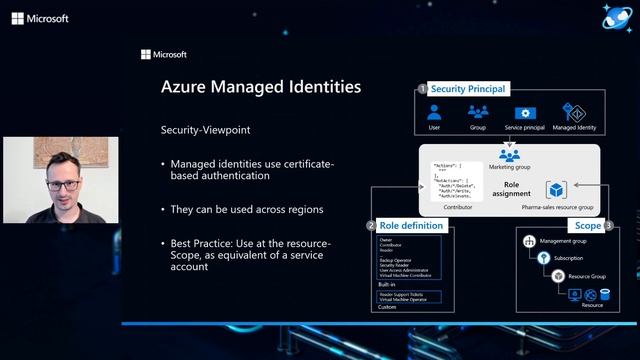Click 'Virtual Machine Contributor' in roles list
The image size is (640, 360).
tap(405, 276)
